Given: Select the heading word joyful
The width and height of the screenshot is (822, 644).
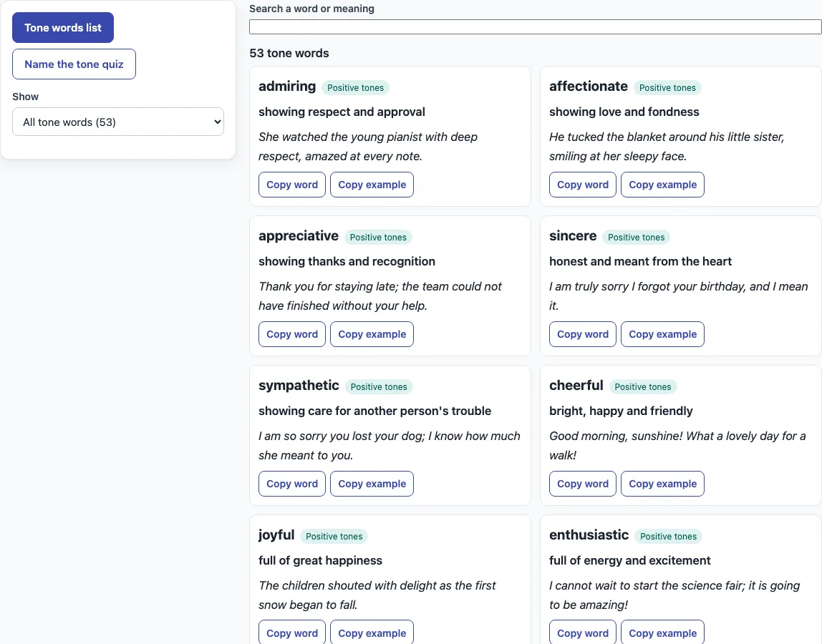Looking at the screenshot, I should click(276, 535).
